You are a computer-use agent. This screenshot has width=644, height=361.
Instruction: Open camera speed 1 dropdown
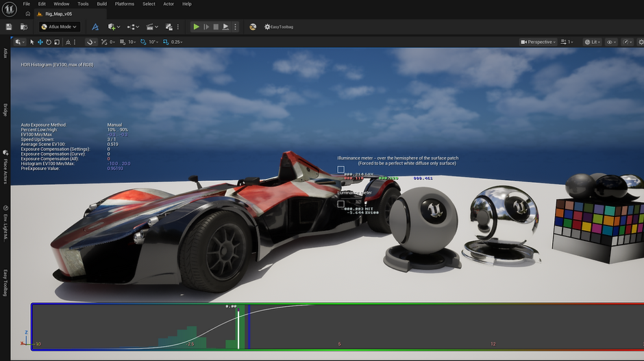coord(567,42)
